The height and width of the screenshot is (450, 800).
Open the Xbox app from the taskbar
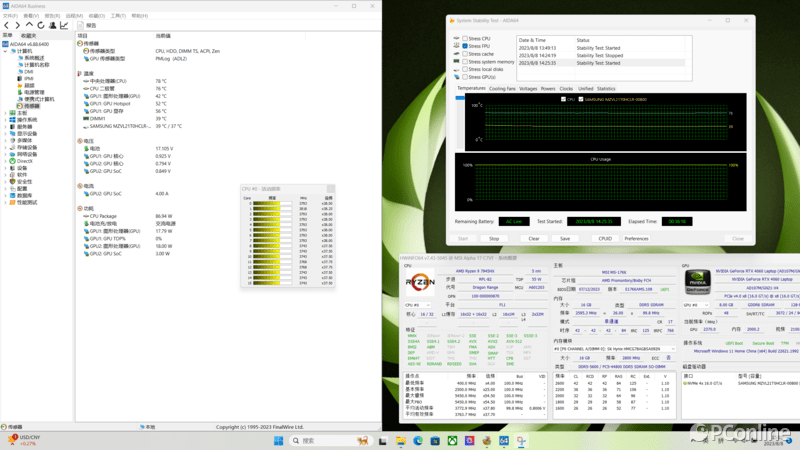pos(452,441)
